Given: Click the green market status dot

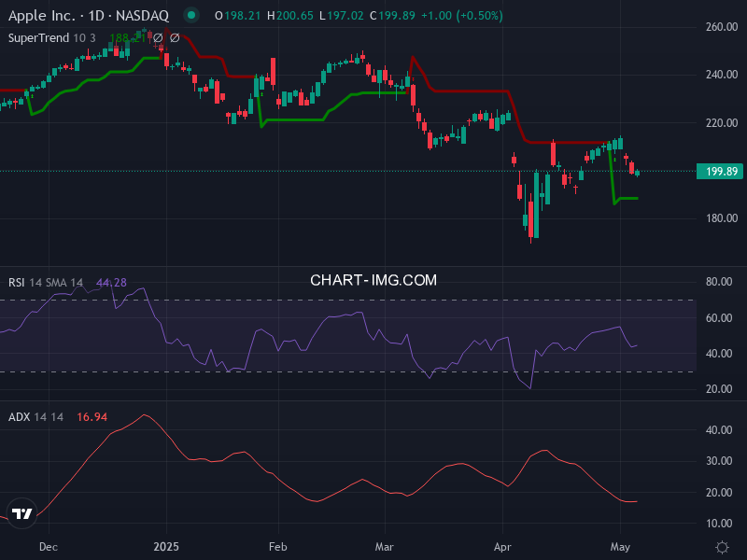Looking at the screenshot, I should tap(191, 15).
